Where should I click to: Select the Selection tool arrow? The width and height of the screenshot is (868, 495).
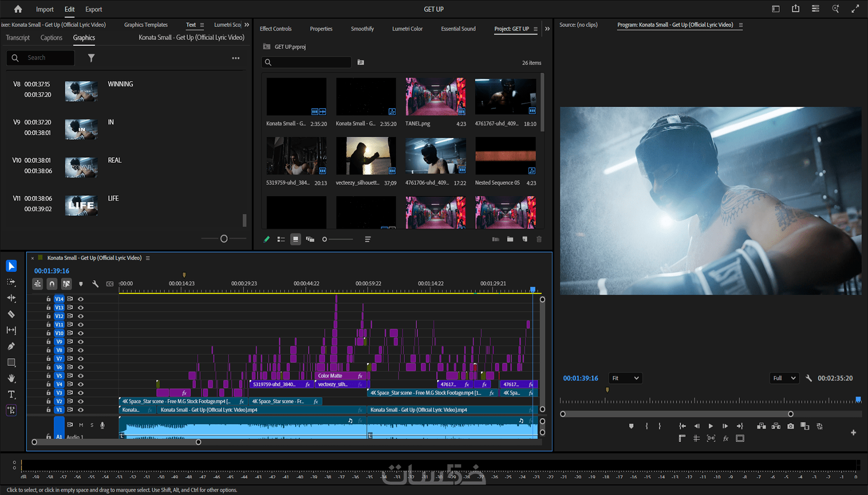[x=11, y=266]
